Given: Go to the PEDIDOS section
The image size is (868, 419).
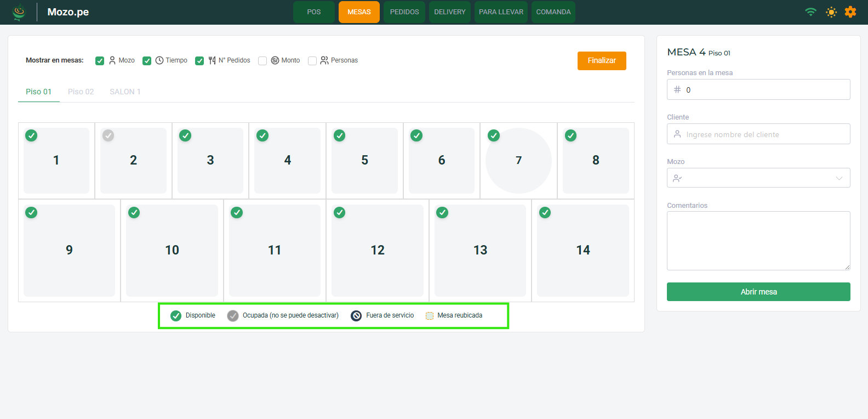Looking at the screenshot, I should pos(404,12).
